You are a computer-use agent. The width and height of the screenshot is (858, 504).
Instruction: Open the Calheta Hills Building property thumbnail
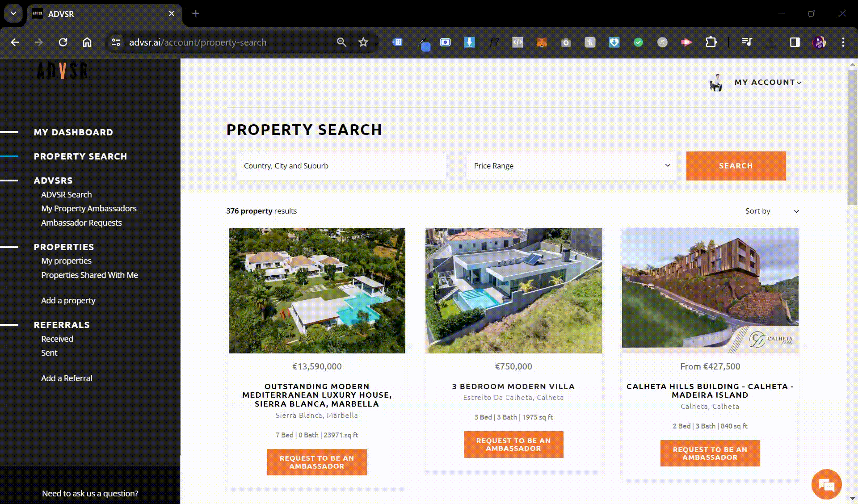click(x=710, y=290)
